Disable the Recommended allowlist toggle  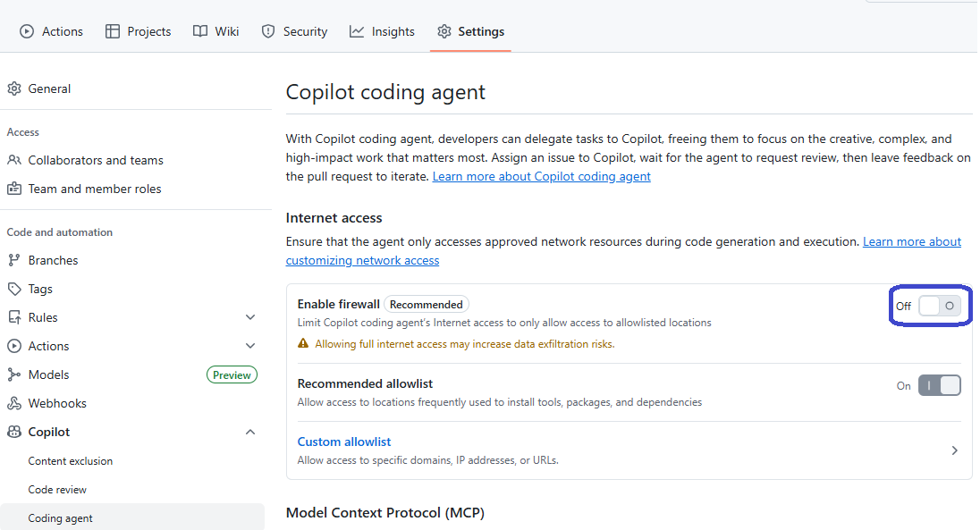pyautogui.click(x=939, y=385)
